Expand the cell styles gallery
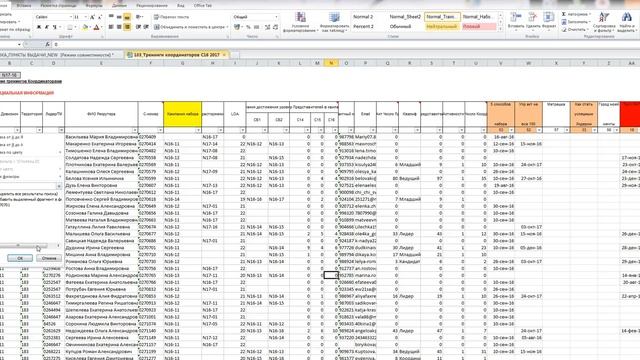Screen dimensions: 640x360 (x=501, y=30)
